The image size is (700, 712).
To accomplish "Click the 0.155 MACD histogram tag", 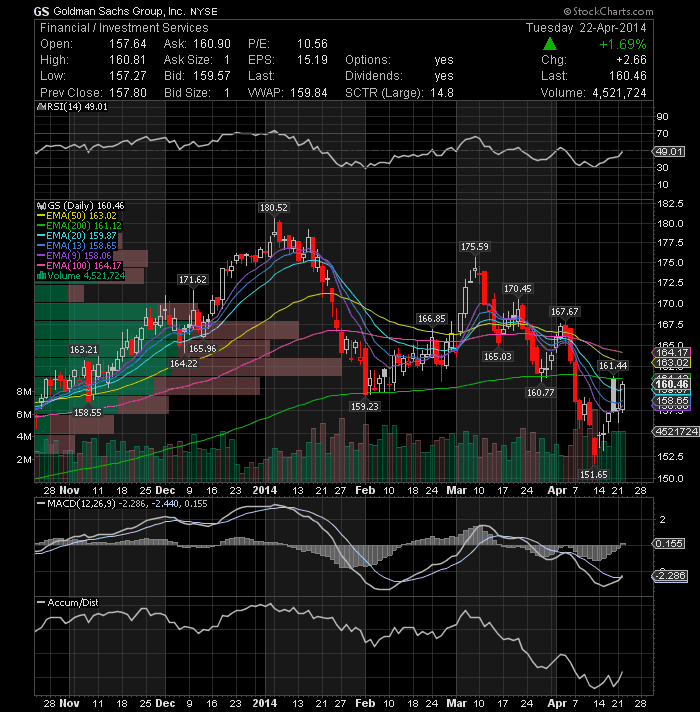I will tap(669, 544).
